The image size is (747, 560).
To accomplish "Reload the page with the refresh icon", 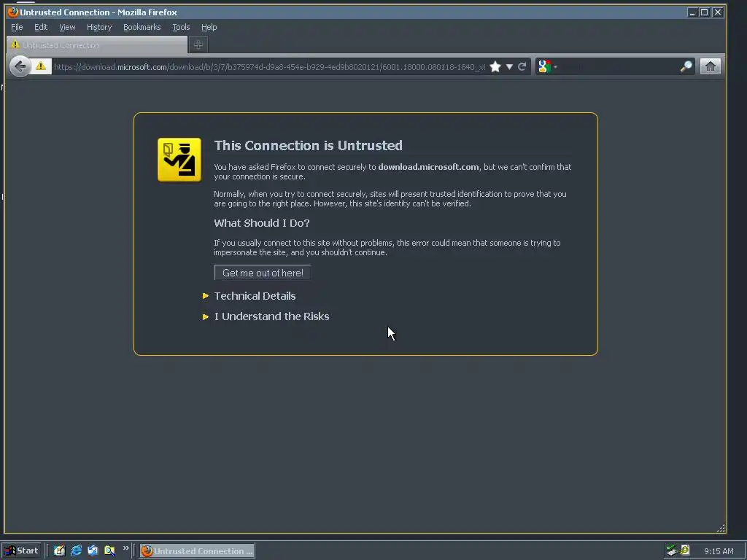I will (x=522, y=66).
